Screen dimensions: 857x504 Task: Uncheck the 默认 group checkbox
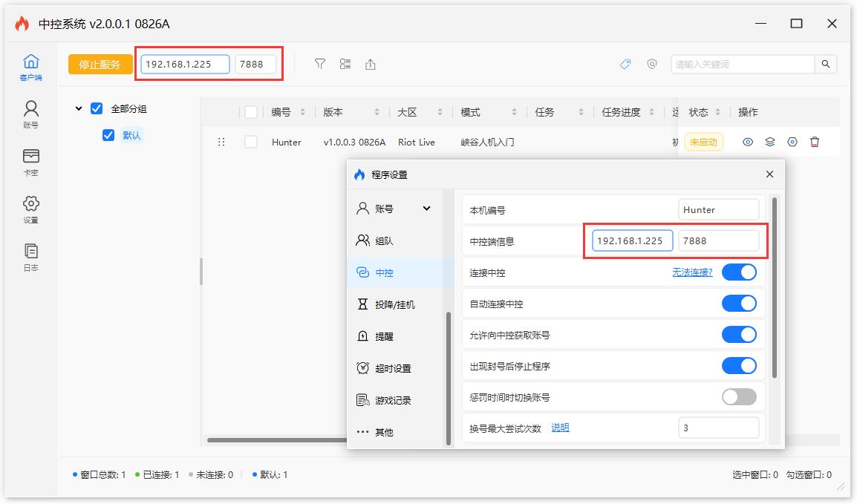tap(108, 135)
